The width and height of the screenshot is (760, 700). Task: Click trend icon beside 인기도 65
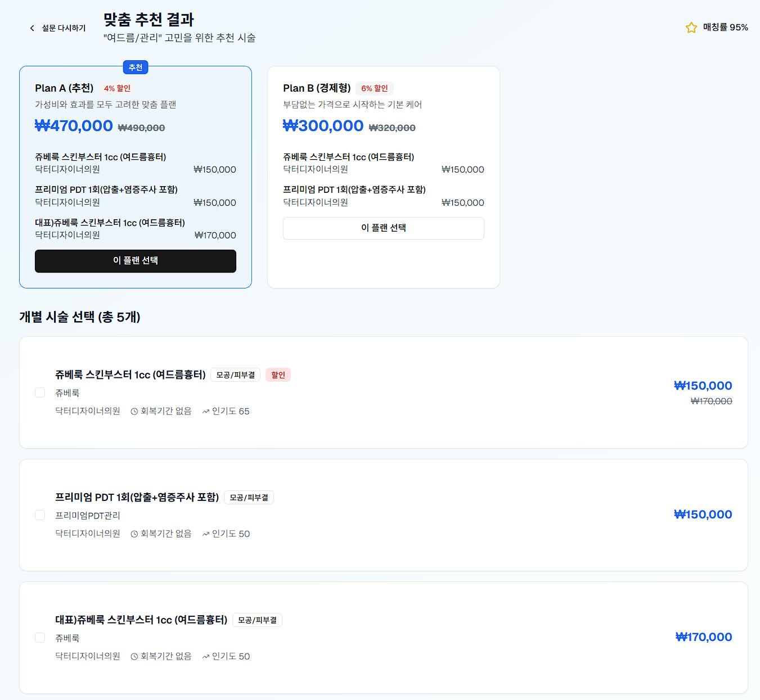(x=206, y=412)
